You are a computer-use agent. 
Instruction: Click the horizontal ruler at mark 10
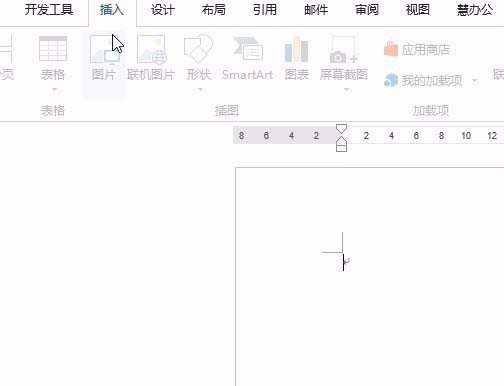(x=466, y=136)
